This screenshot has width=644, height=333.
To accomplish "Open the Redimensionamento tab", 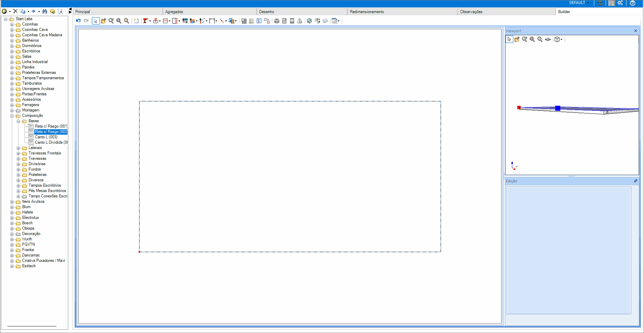I will point(367,12).
